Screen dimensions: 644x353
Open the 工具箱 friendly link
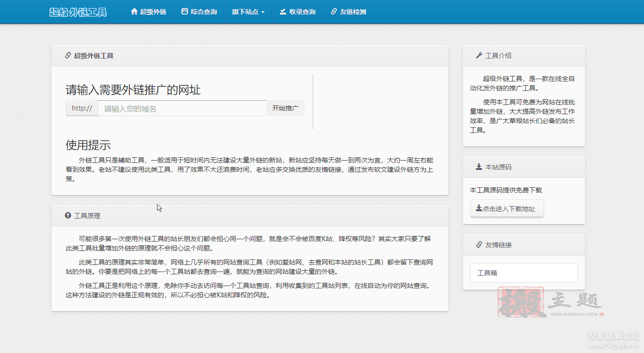(524, 273)
